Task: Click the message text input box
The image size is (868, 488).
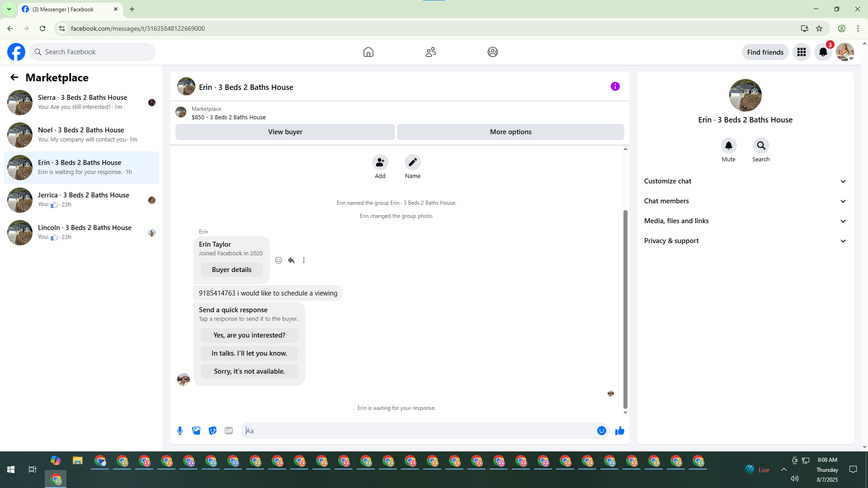Action: pyautogui.click(x=419, y=431)
